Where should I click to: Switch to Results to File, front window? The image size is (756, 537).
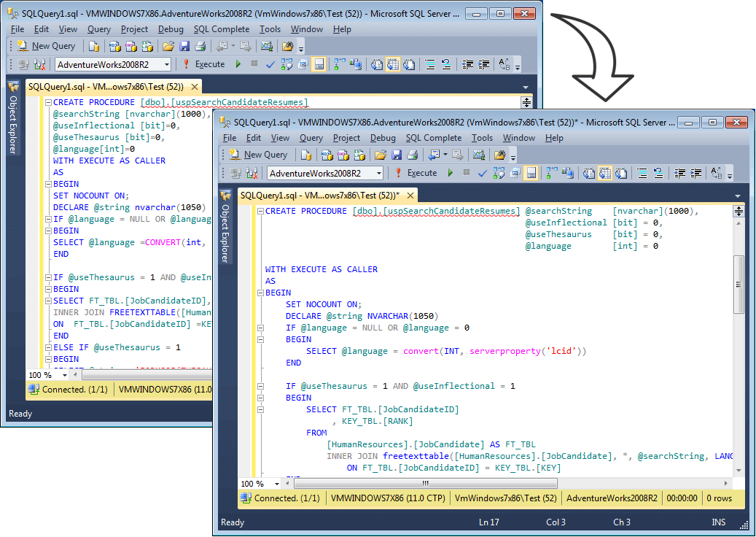(621, 173)
